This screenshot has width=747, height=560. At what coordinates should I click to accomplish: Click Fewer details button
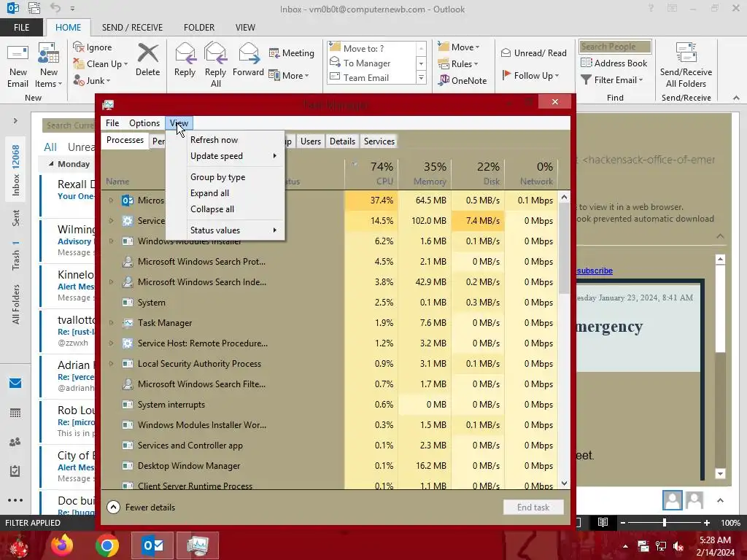[x=141, y=507]
